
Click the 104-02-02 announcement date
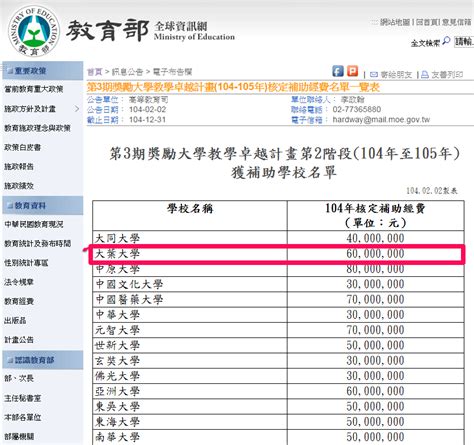coord(148,110)
